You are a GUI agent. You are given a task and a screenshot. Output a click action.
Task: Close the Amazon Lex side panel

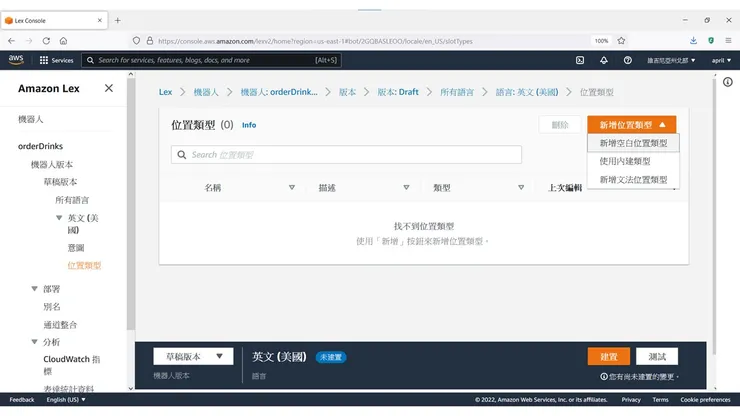(x=109, y=88)
